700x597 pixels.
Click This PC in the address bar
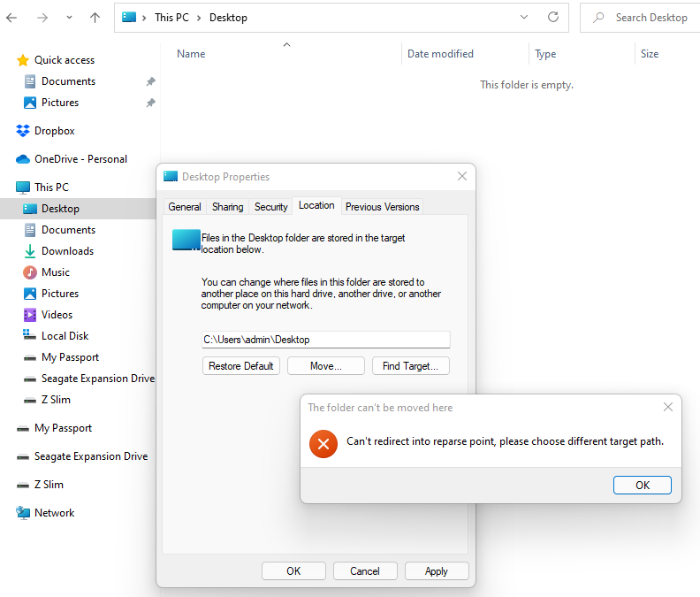[171, 18]
